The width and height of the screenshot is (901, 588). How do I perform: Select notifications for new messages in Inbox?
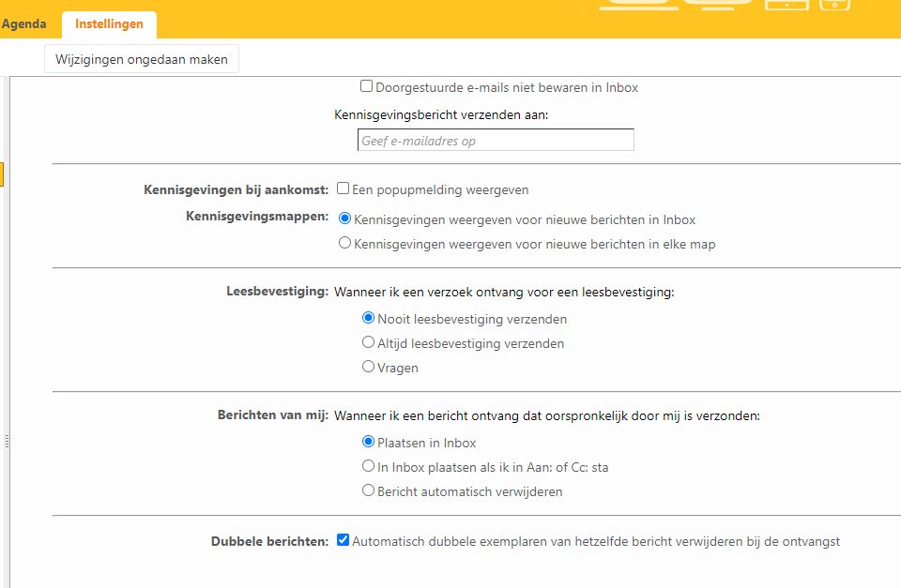(344, 219)
